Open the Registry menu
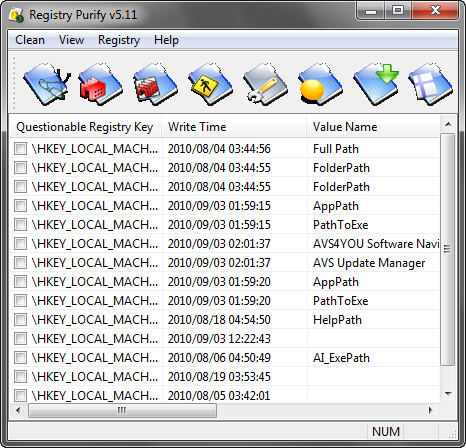Viewport: 466px width, 448px height. point(119,40)
